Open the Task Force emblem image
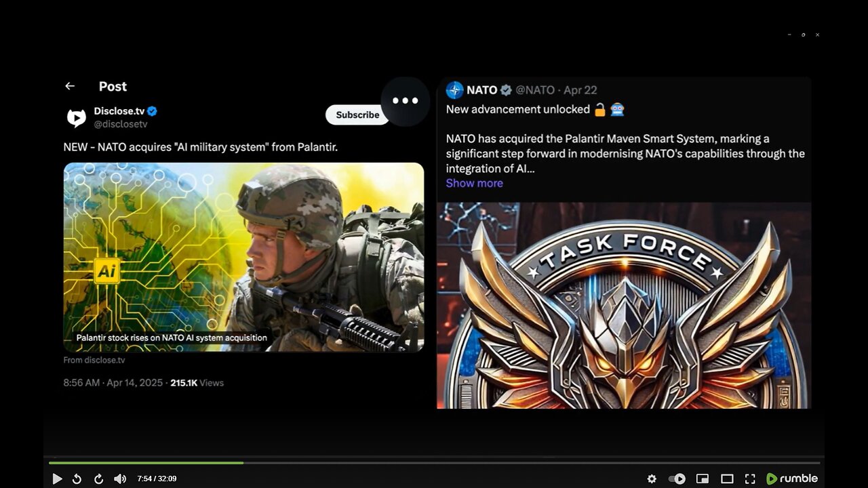 click(624, 305)
